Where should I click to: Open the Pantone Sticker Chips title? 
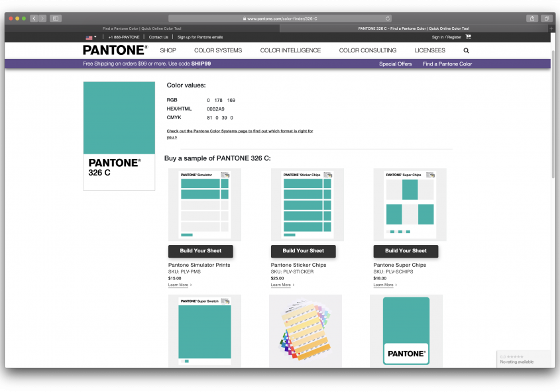pyautogui.click(x=298, y=265)
